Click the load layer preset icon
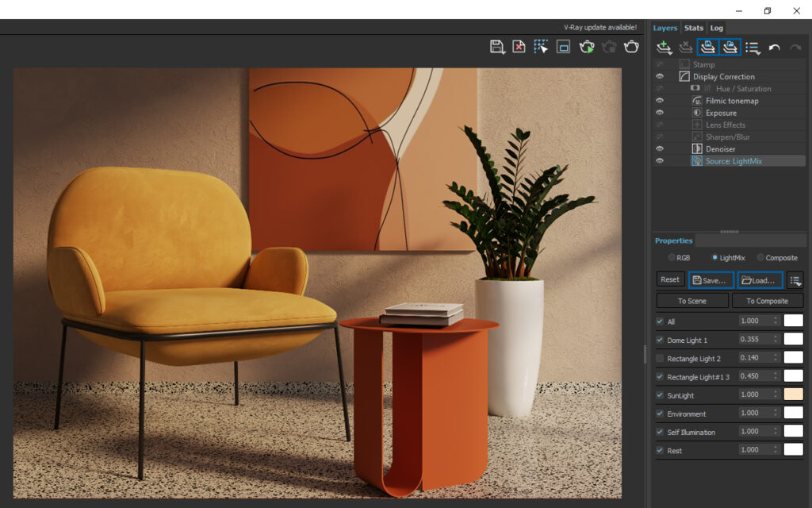The width and height of the screenshot is (812, 508). pos(730,48)
